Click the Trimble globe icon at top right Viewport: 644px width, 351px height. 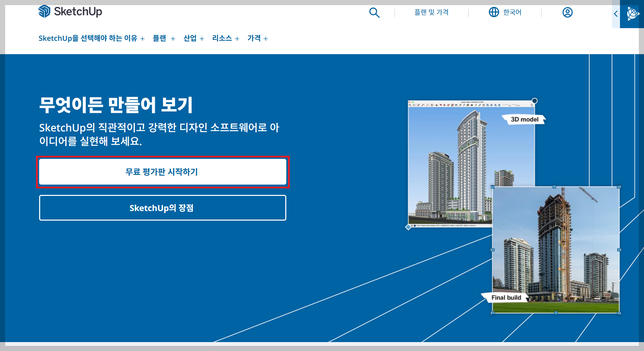(x=632, y=14)
